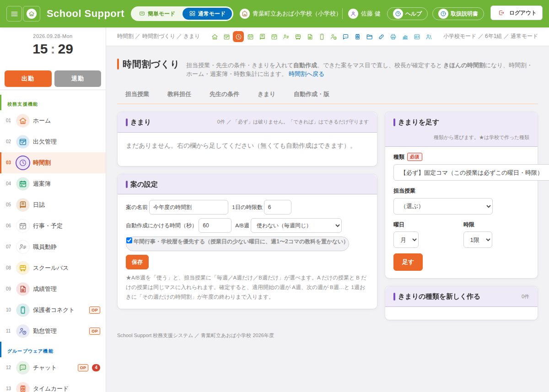Open the users group shortcut in the toolbar
The image size is (549, 392).
(429, 37)
